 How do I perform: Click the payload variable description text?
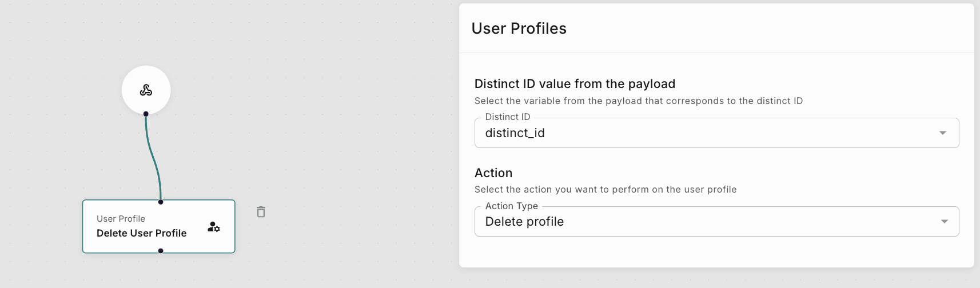[639, 101]
